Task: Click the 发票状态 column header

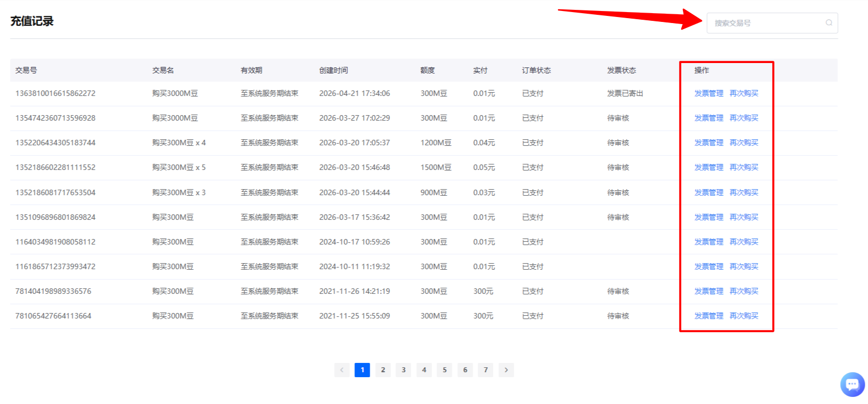Action: click(x=622, y=70)
